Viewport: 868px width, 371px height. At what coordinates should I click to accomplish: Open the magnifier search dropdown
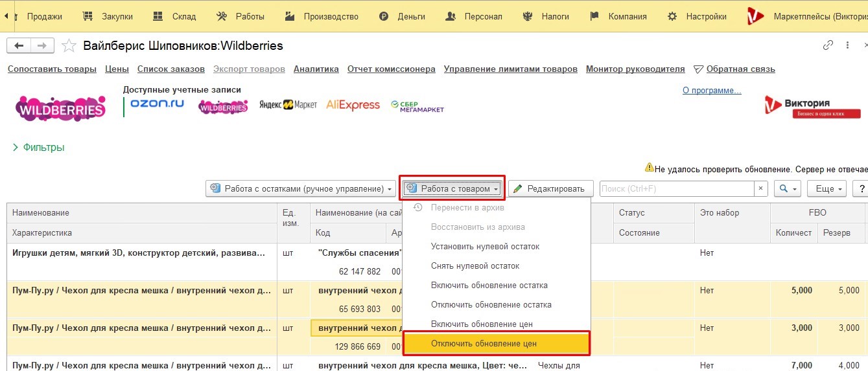click(x=788, y=188)
